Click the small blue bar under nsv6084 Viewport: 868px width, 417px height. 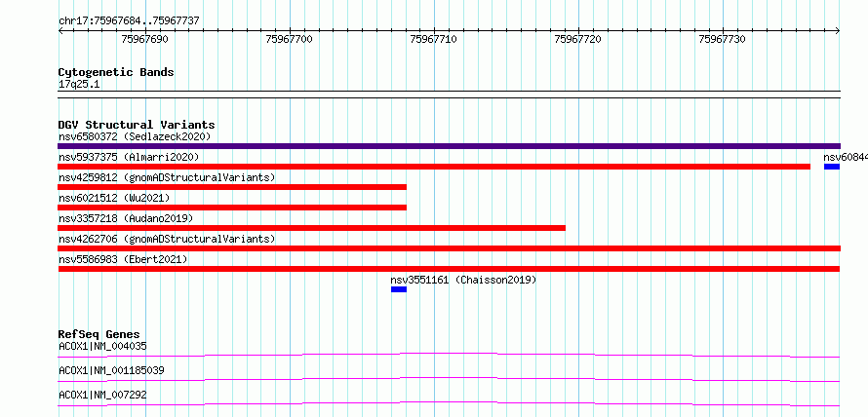pos(832,167)
